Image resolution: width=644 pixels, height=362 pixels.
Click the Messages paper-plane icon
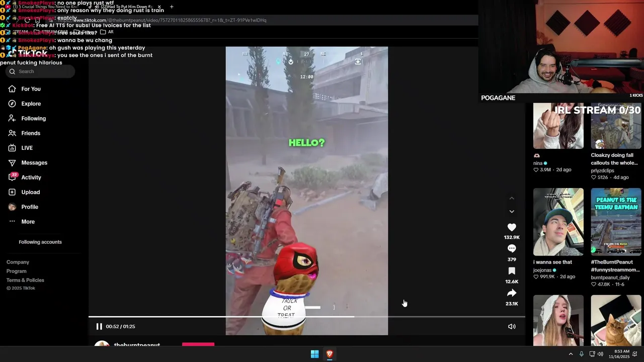point(12,162)
